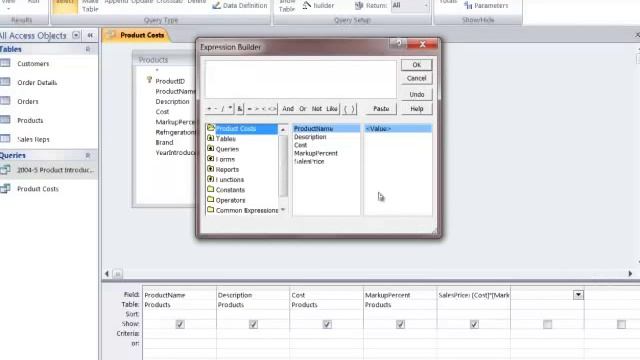Collapse the Tables group in navigation pane

point(88,49)
